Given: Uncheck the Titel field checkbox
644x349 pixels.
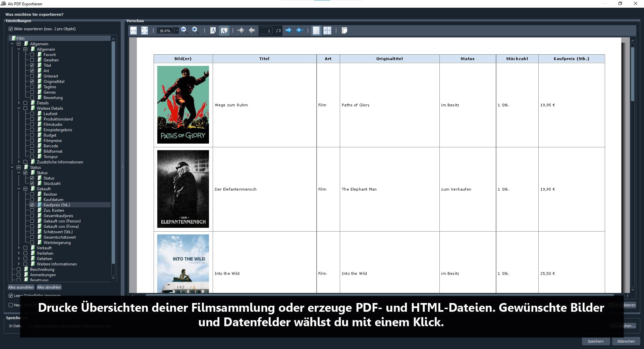Looking at the screenshot, I should tap(32, 65).
